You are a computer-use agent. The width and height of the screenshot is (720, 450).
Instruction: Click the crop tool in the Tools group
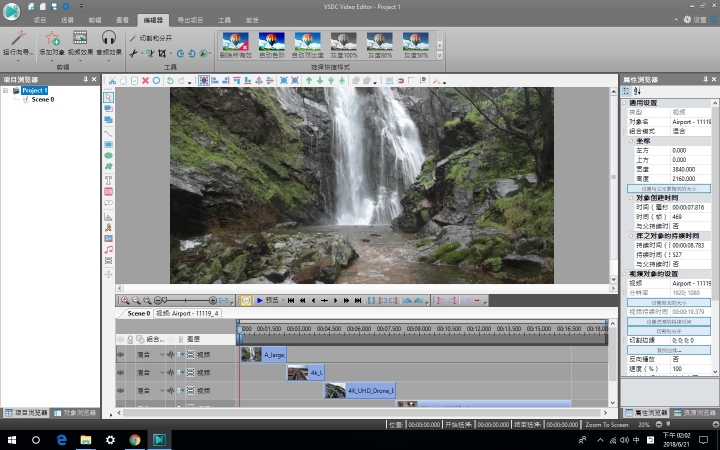point(162,54)
